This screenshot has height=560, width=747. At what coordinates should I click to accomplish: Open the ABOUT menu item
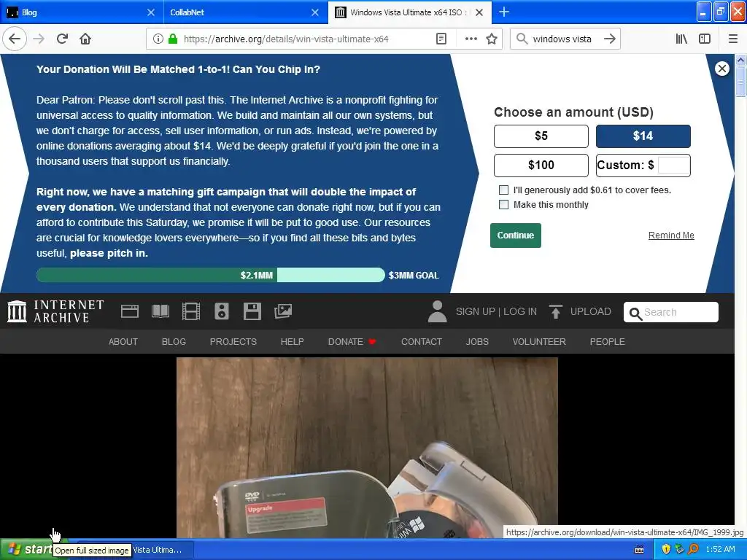click(123, 342)
